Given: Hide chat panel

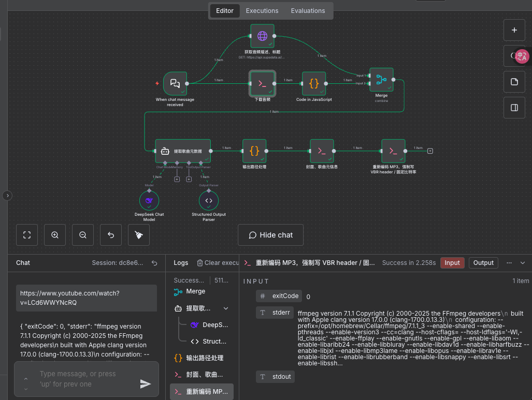Looking at the screenshot, I should click(270, 235).
